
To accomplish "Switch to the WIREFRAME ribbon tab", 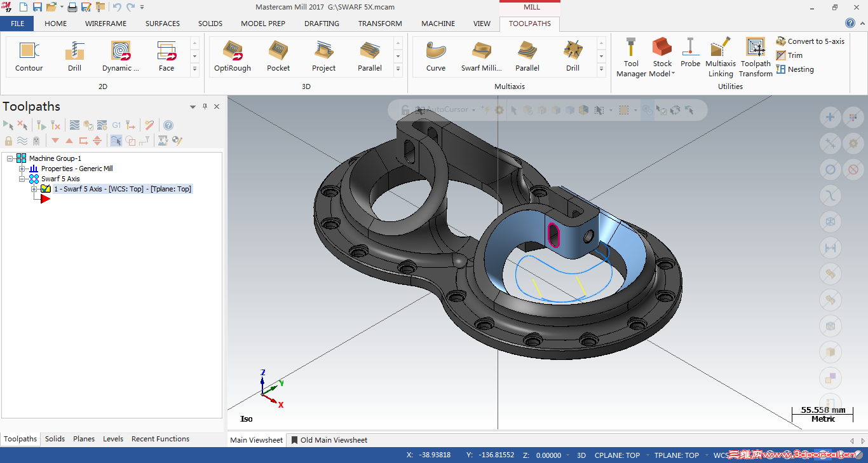I will [x=105, y=24].
